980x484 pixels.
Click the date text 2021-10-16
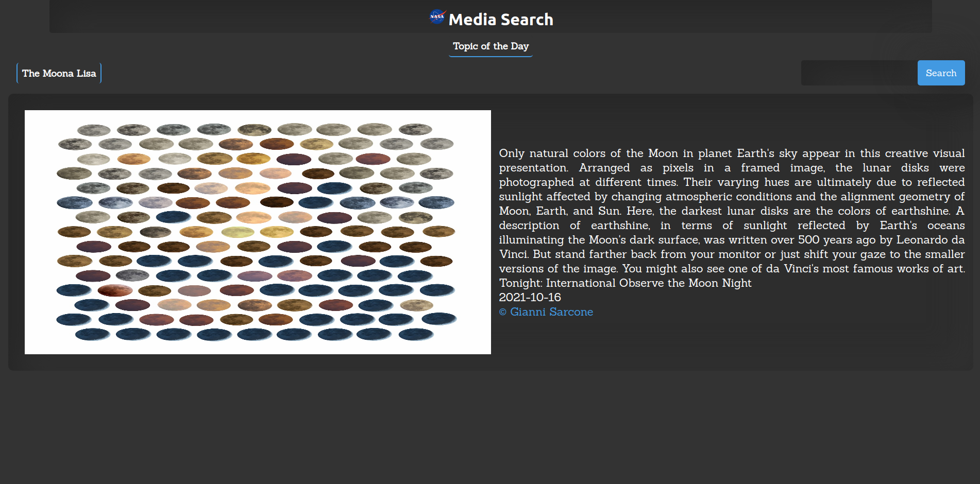click(530, 298)
